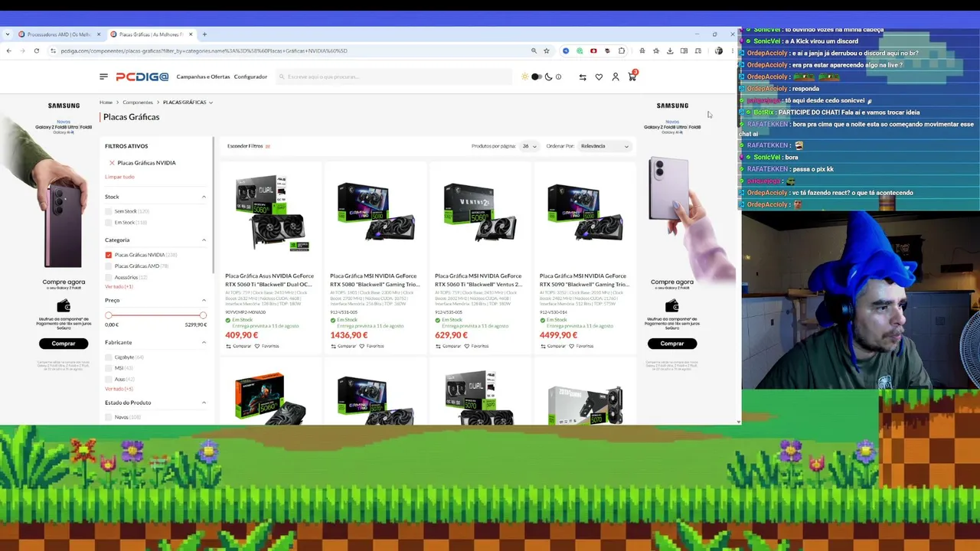Open the PCDIGA hamburger menu
Viewport: 980px width, 551px height.
click(x=103, y=77)
